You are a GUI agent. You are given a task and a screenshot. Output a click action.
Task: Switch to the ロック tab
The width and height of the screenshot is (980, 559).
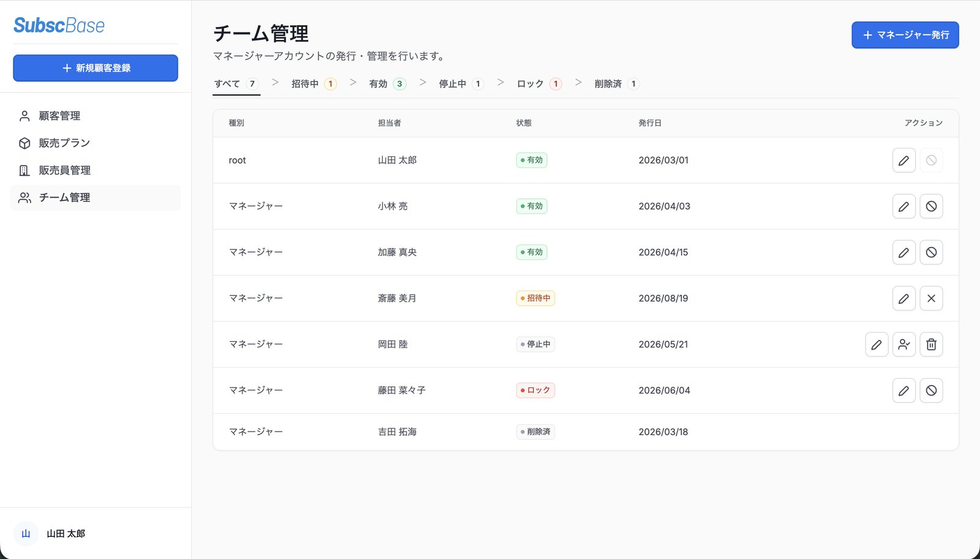pos(540,84)
